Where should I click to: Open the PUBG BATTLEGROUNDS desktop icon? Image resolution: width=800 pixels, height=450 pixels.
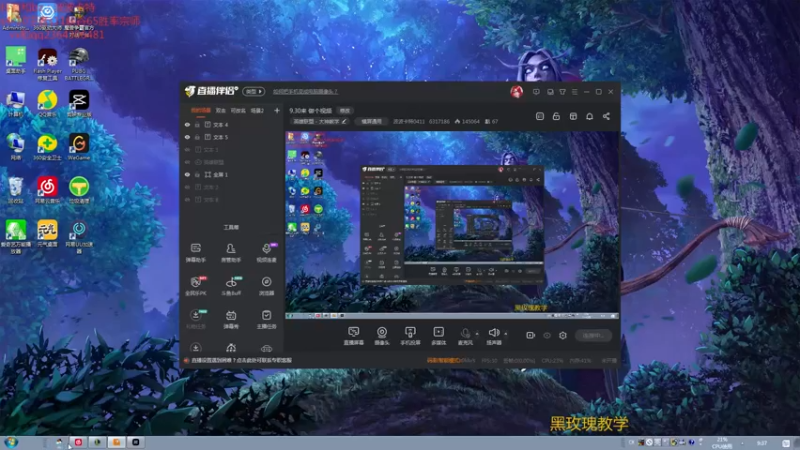[x=79, y=64]
